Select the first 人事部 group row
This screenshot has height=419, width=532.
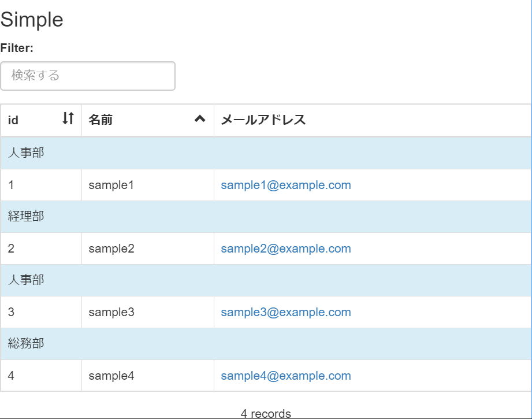266,153
